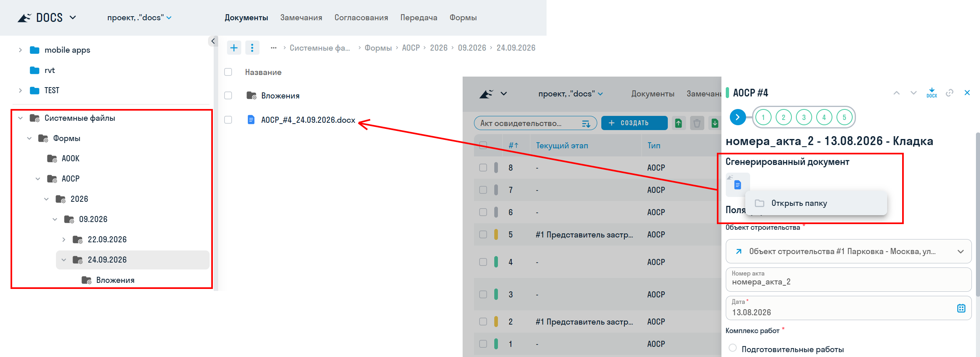Screen dimensions: 980x357
Task: Copy link icon in the АОСР #4 panel header
Action: point(950,93)
